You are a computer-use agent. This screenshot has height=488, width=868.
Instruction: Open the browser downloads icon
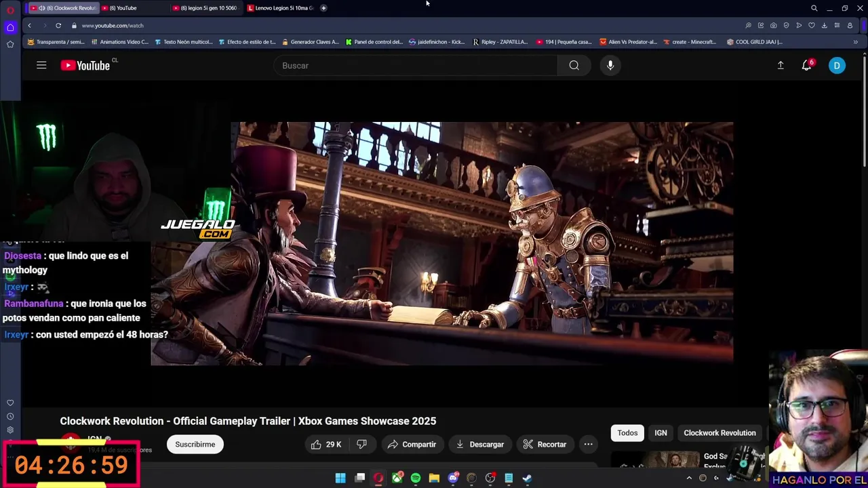(x=824, y=25)
